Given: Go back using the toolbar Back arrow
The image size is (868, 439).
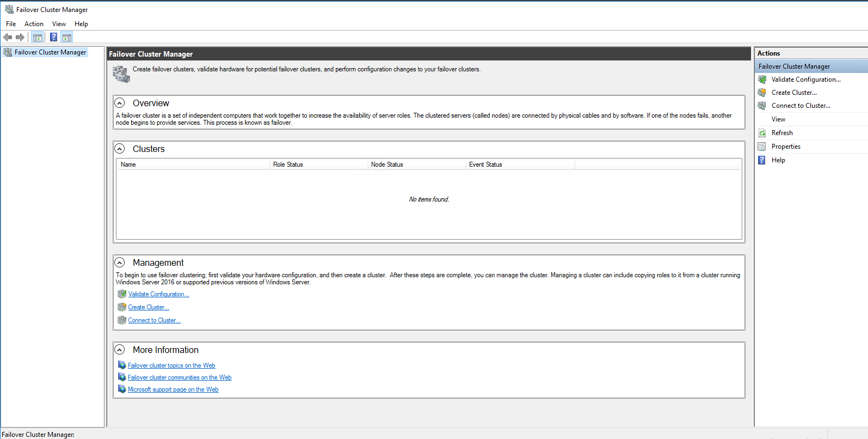Looking at the screenshot, I should [x=8, y=37].
